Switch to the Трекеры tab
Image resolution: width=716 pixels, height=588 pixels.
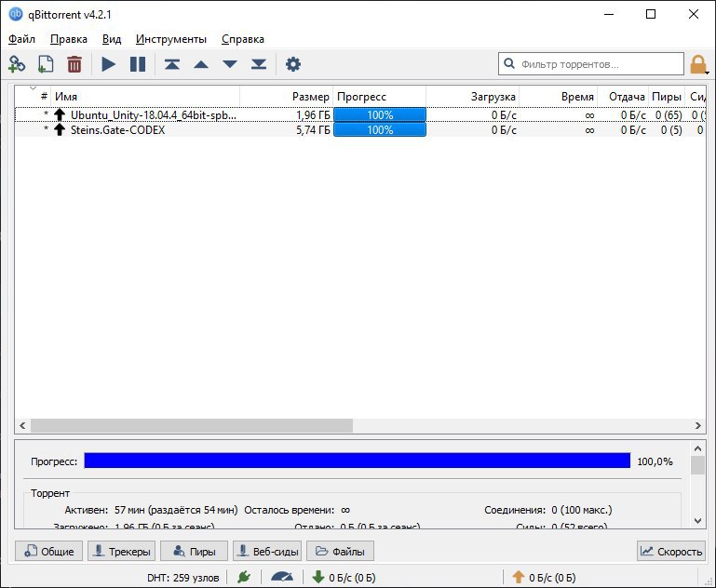pos(121,551)
